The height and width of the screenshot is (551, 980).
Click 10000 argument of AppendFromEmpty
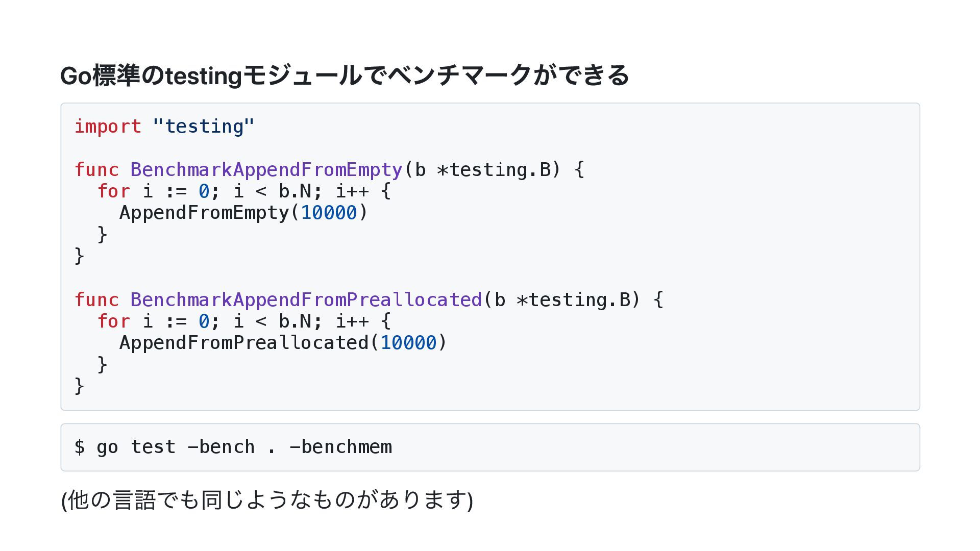click(329, 213)
